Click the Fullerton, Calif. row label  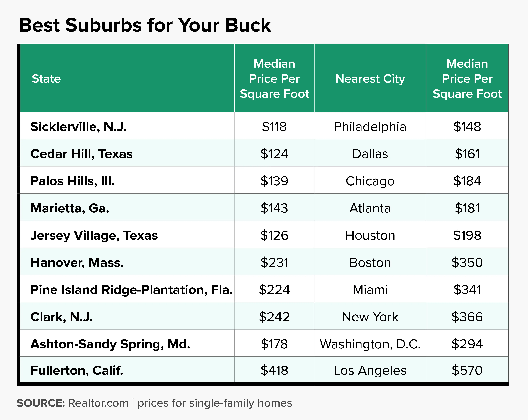pos(77,371)
